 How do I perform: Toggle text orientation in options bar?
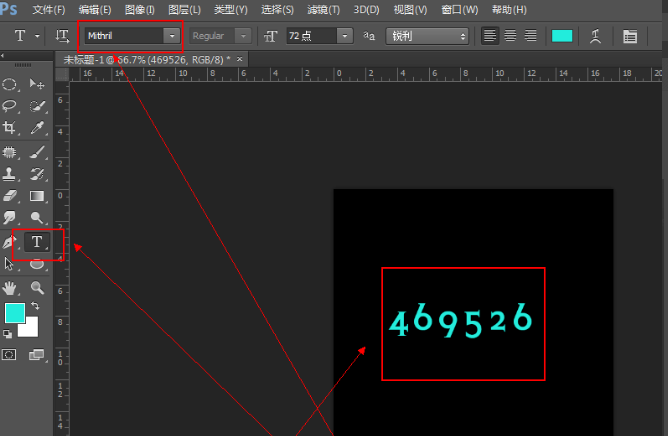click(62, 36)
